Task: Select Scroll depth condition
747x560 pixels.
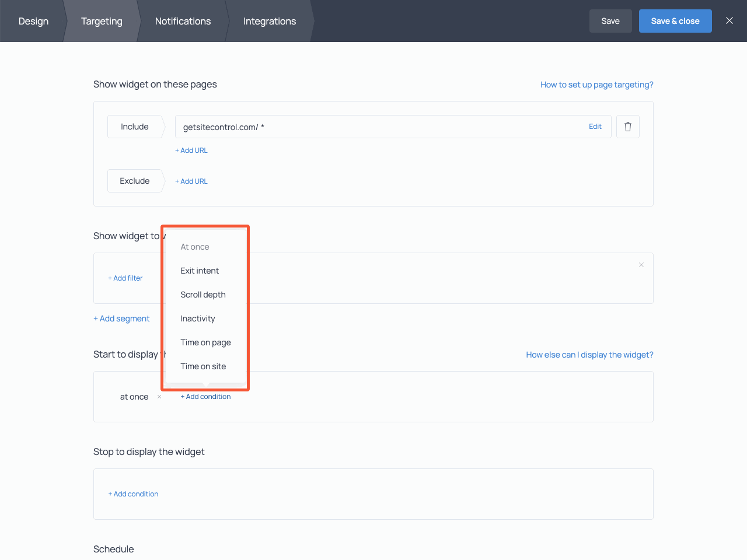Action: point(203,295)
